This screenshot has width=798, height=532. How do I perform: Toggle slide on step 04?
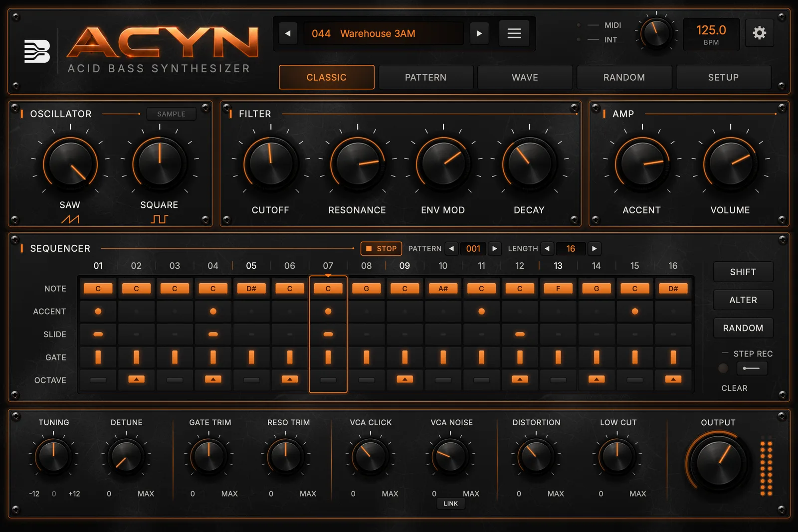point(213,334)
